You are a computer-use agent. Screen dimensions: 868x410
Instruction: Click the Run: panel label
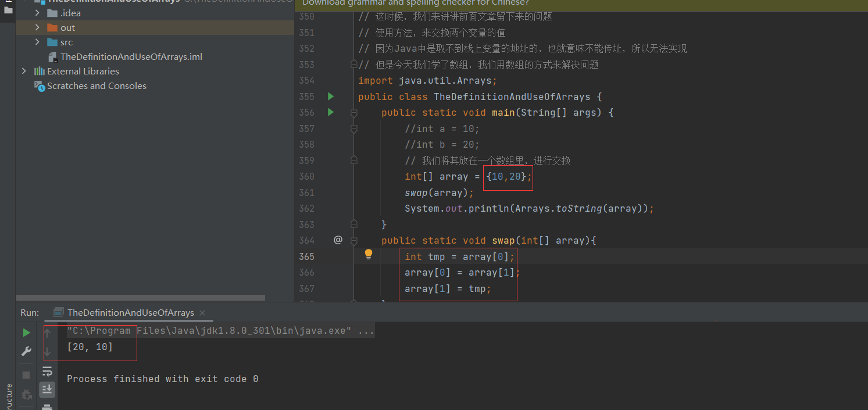click(30, 312)
